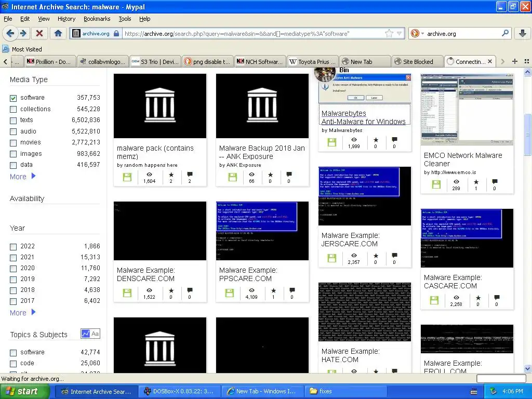Check the 2019 year checkbox

[13, 279]
